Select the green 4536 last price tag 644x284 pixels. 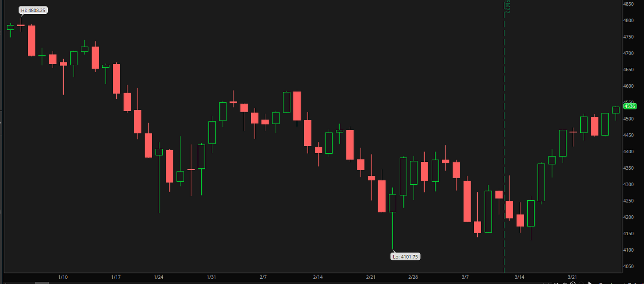pos(629,106)
